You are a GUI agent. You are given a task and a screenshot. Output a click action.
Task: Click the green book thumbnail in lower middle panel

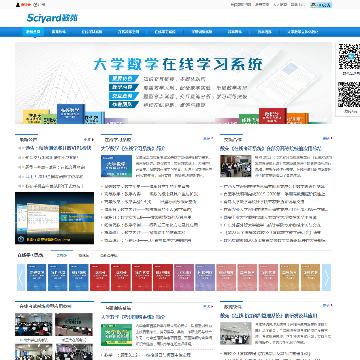(x=116, y=335)
